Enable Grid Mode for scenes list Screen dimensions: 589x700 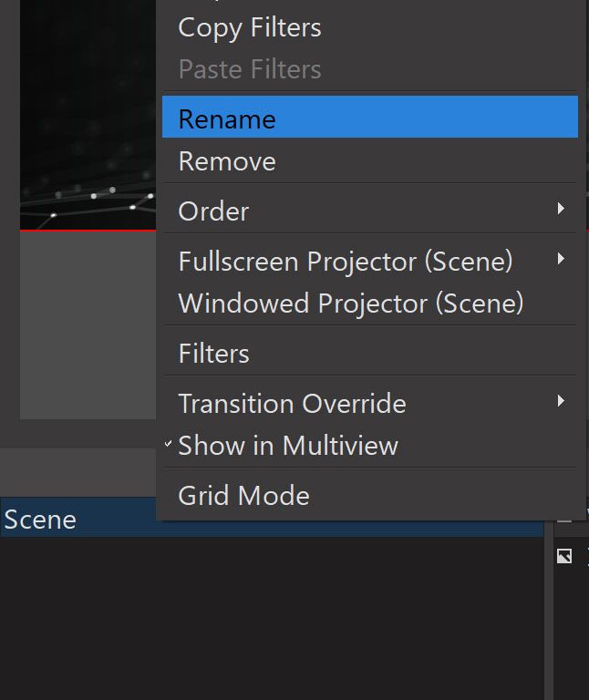coord(243,496)
